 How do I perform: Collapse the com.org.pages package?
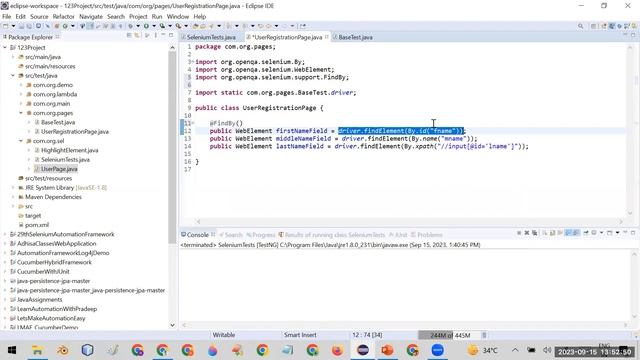point(21,113)
